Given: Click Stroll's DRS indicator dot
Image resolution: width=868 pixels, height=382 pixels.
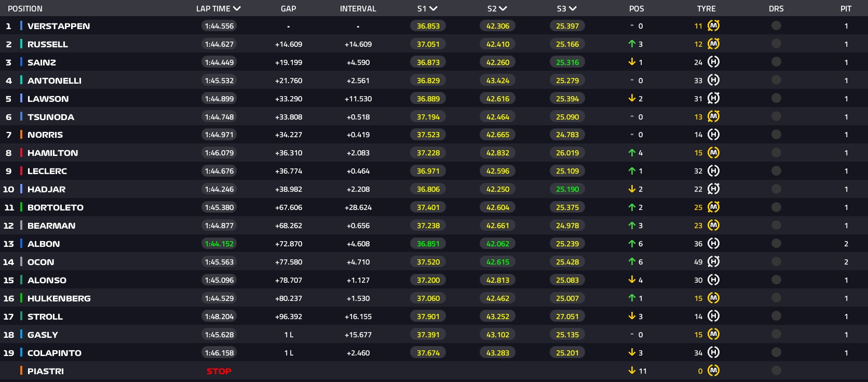Looking at the screenshot, I should coord(776,317).
